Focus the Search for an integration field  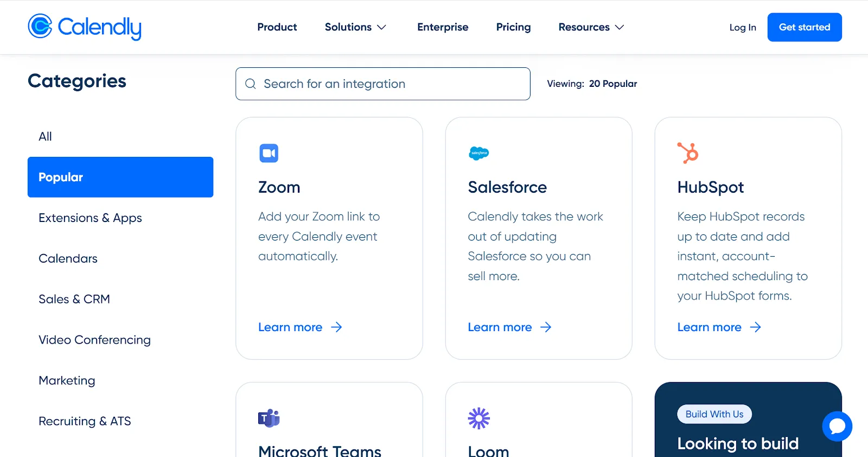(x=383, y=84)
